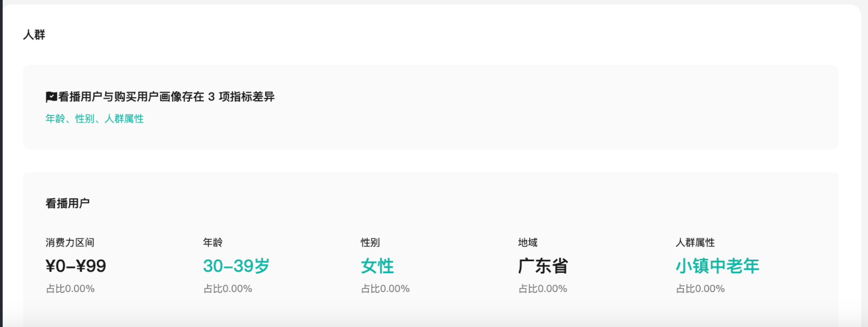Select the ¥0–¥99 spending range value
The image size is (868, 327).
(x=76, y=266)
